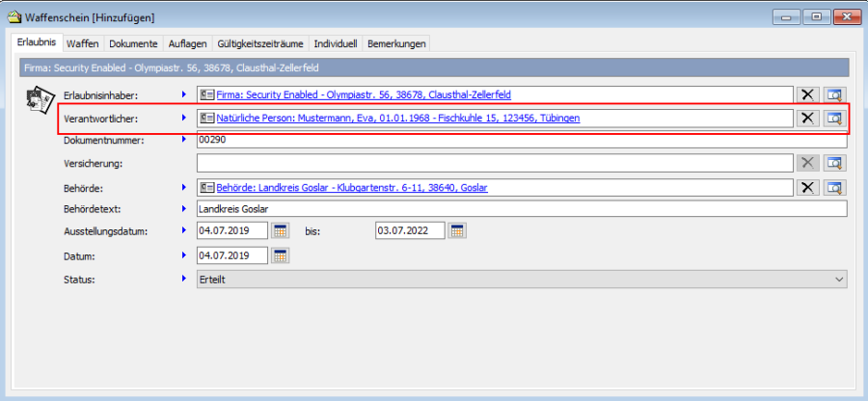Expand the Status dropdown showing Erteilt
The image size is (868, 401).
837,279
